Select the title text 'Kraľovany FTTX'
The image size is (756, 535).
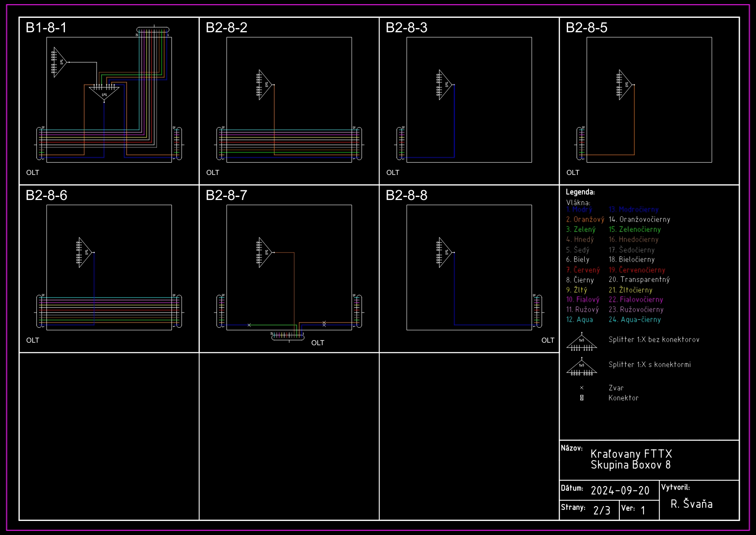631,454
